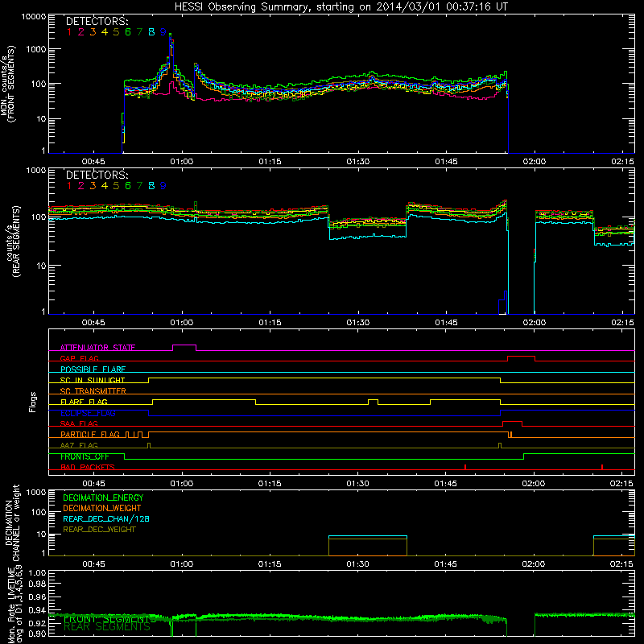Click DECIMATION CHANNEL or weight axis label
The width and height of the screenshot is (644, 644).
click(11, 522)
